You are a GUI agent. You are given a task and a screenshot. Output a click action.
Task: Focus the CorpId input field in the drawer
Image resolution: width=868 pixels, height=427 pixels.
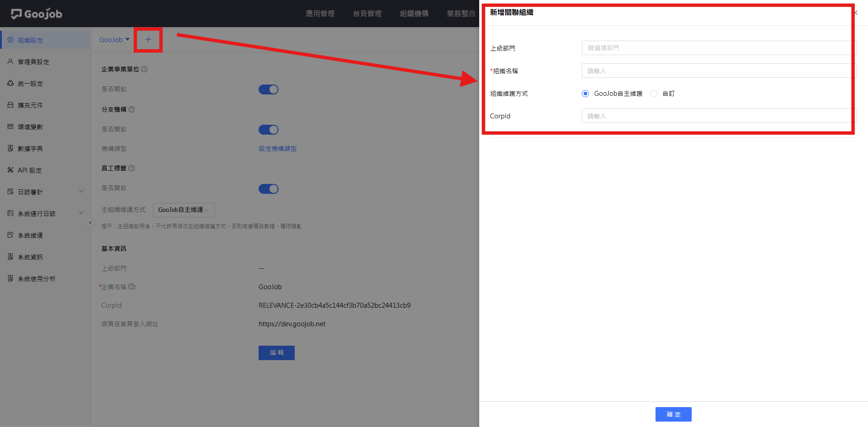point(719,116)
